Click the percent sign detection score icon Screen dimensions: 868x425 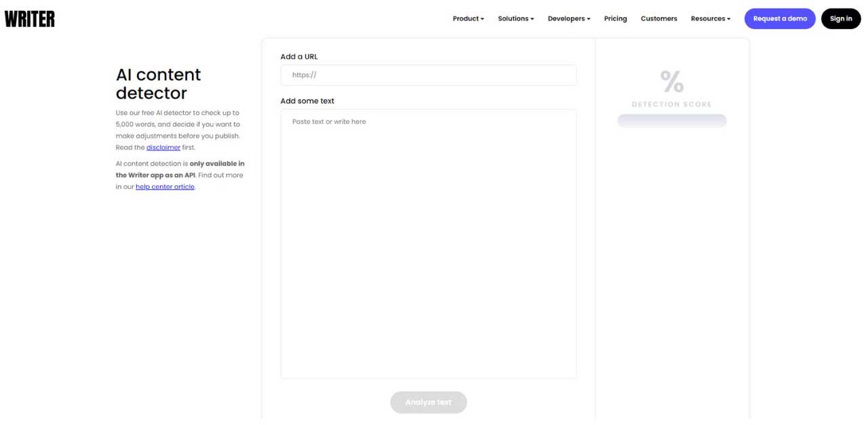[671, 81]
